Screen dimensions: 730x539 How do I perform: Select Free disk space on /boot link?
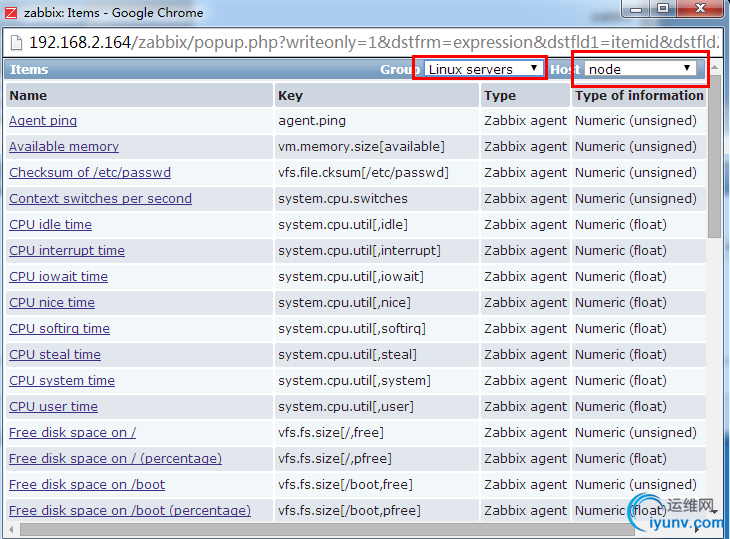[x=87, y=485]
